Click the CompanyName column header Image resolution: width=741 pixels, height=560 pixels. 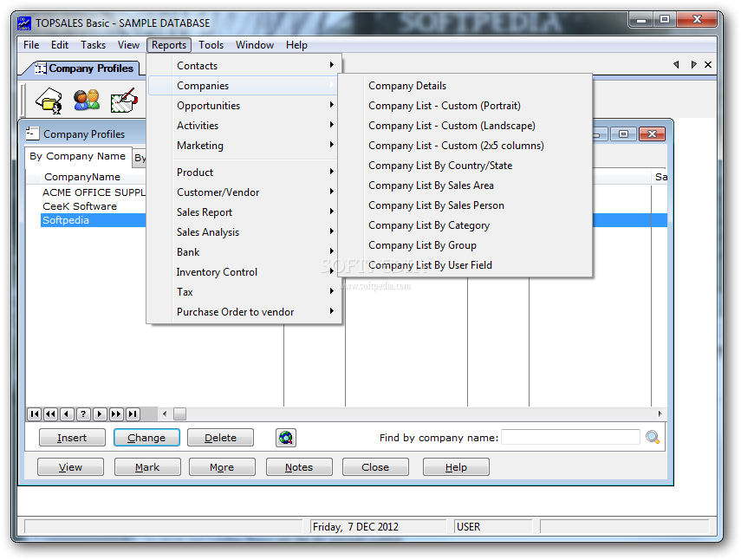(x=82, y=177)
